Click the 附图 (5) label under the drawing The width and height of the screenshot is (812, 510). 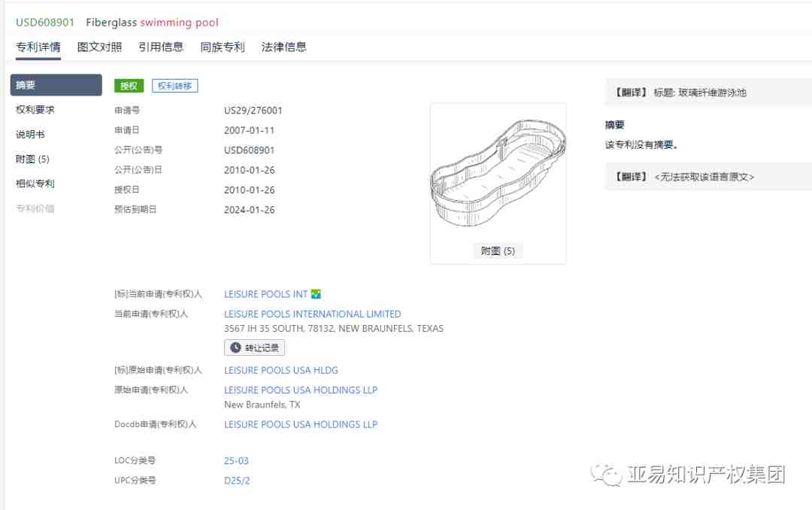pos(498,251)
